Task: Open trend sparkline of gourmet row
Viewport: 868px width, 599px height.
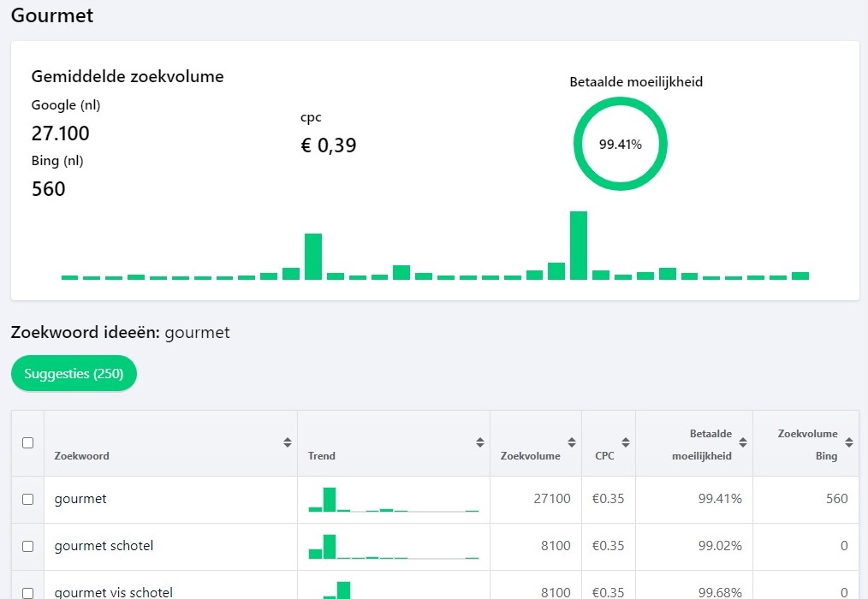Action: pyautogui.click(x=394, y=500)
